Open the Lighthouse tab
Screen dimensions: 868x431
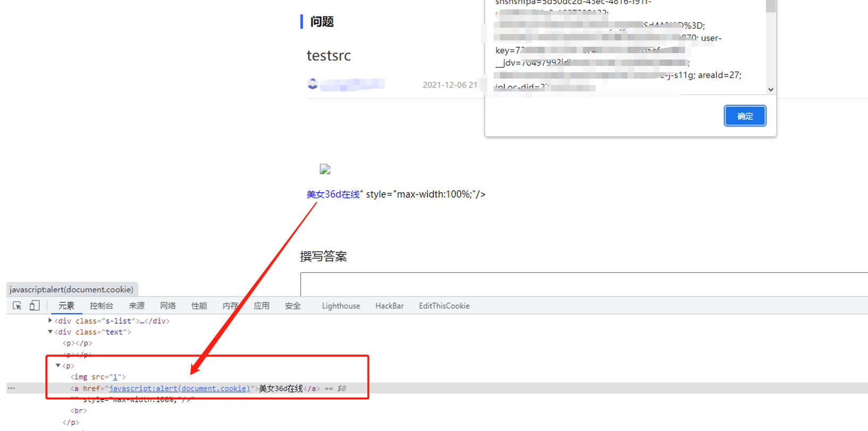point(341,306)
